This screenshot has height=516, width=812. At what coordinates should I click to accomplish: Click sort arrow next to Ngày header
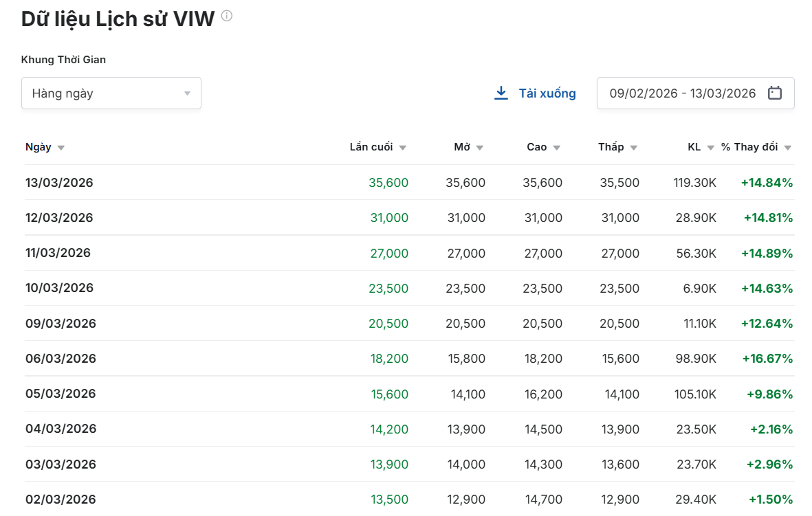click(61, 148)
